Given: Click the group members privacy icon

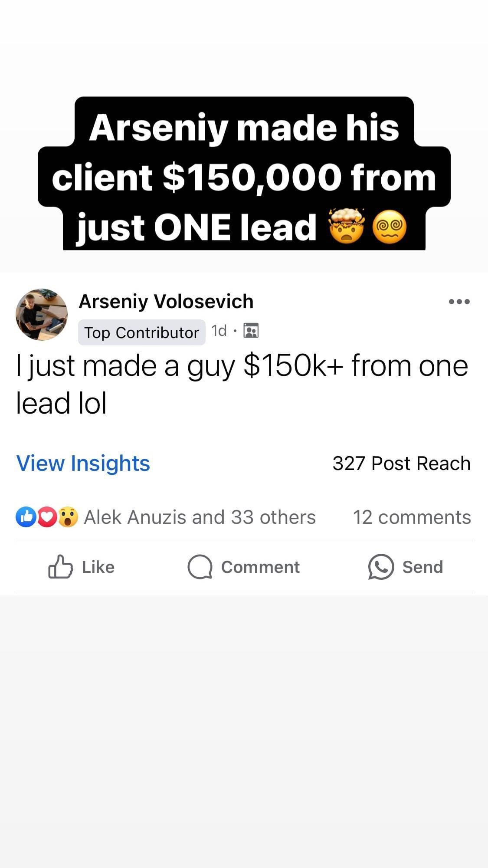Looking at the screenshot, I should pos(251,331).
